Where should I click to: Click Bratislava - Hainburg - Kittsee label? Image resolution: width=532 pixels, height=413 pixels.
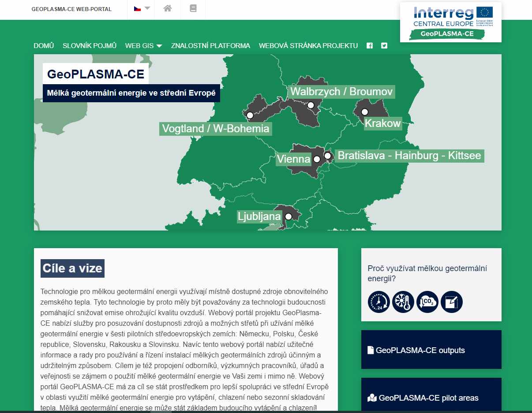(x=409, y=156)
